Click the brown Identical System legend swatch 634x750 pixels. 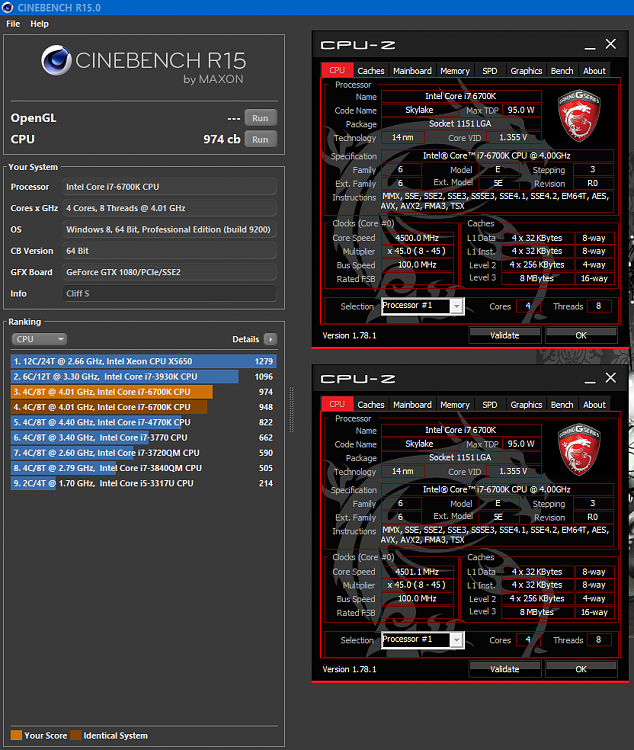pos(76,735)
